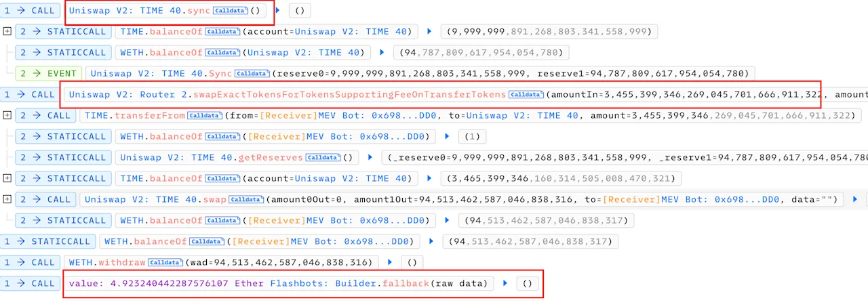Open Calldata badge on WETH.withdraw call

click(x=165, y=263)
